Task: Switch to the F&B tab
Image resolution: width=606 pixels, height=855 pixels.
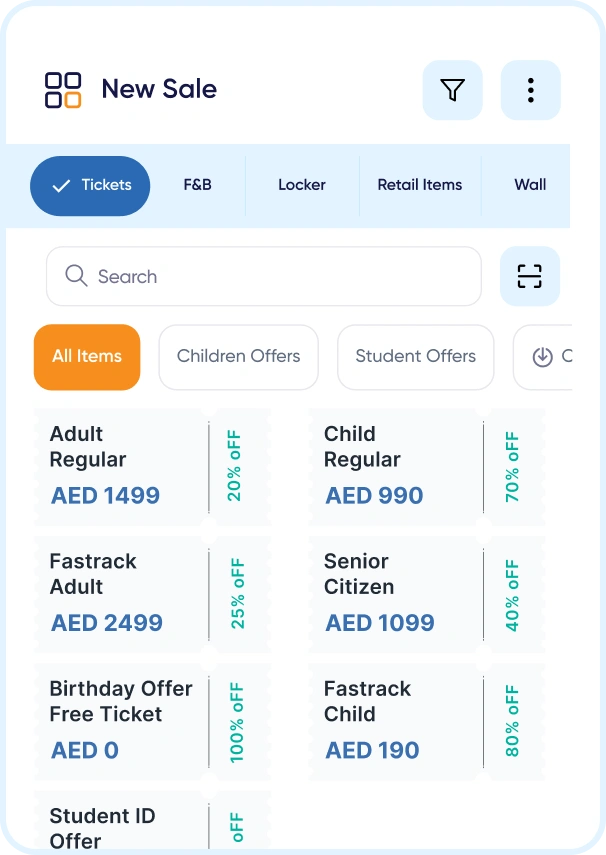Action: 196,185
